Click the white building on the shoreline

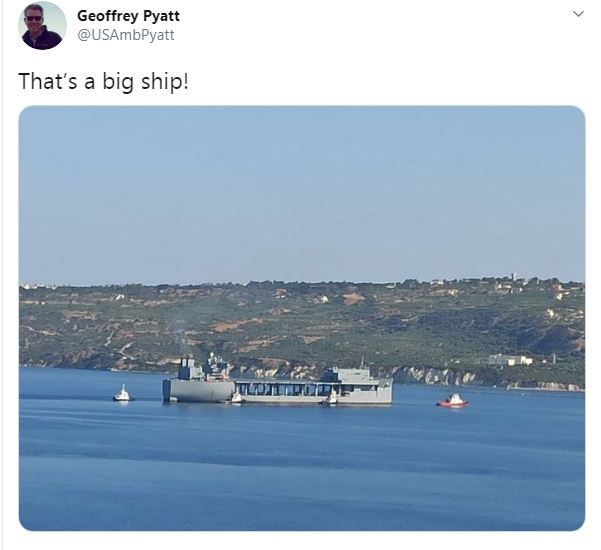point(510,360)
